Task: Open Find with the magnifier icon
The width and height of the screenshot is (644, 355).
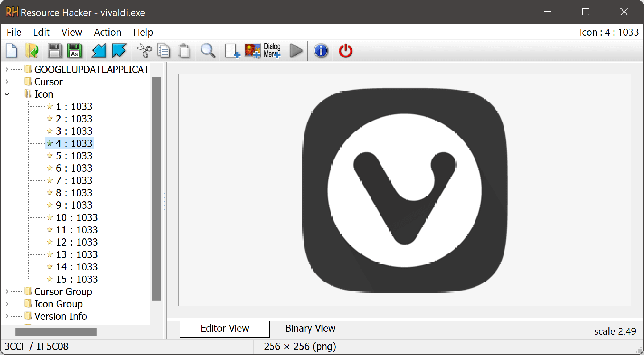Action: [208, 51]
